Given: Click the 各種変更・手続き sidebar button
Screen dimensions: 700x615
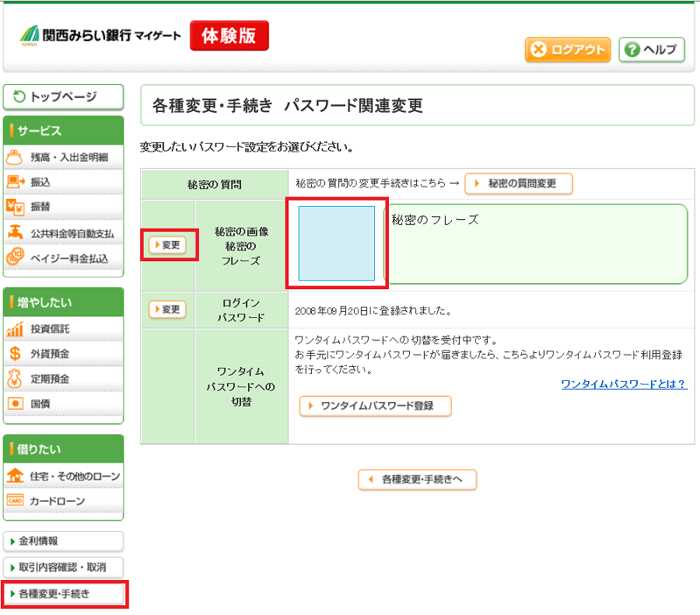Looking at the screenshot, I should coord(64,593).
